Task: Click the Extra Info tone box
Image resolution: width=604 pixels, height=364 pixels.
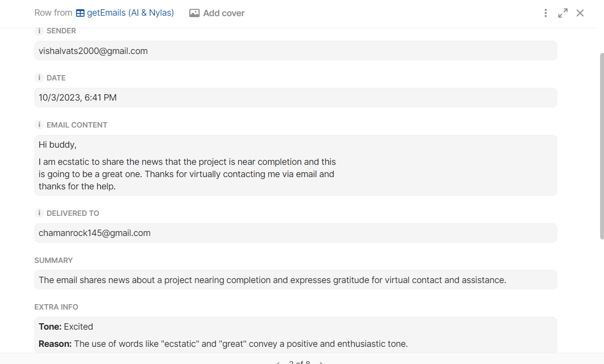Action: (296, 335)
